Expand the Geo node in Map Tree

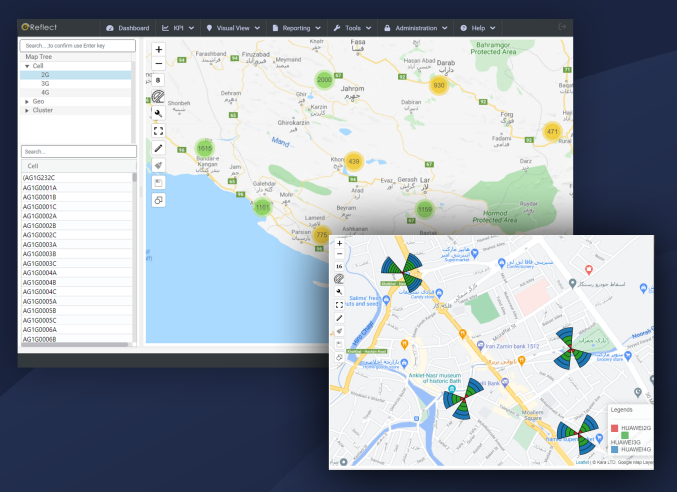point(27,101)
